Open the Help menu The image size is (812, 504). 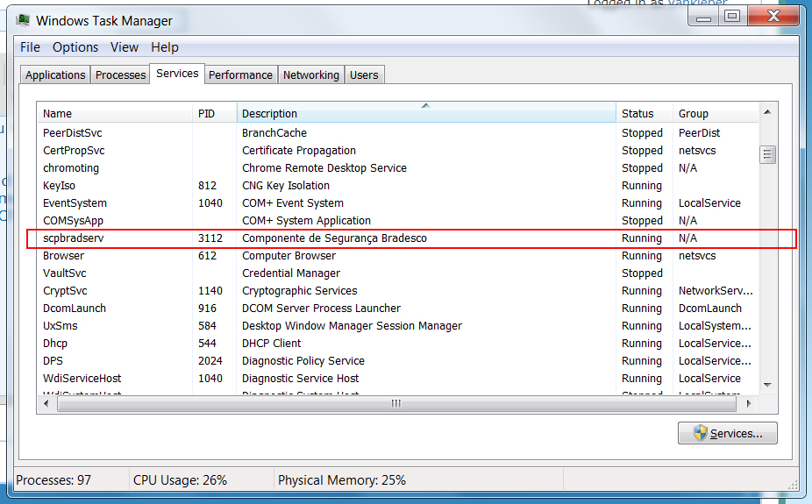[x=165, y=47]
